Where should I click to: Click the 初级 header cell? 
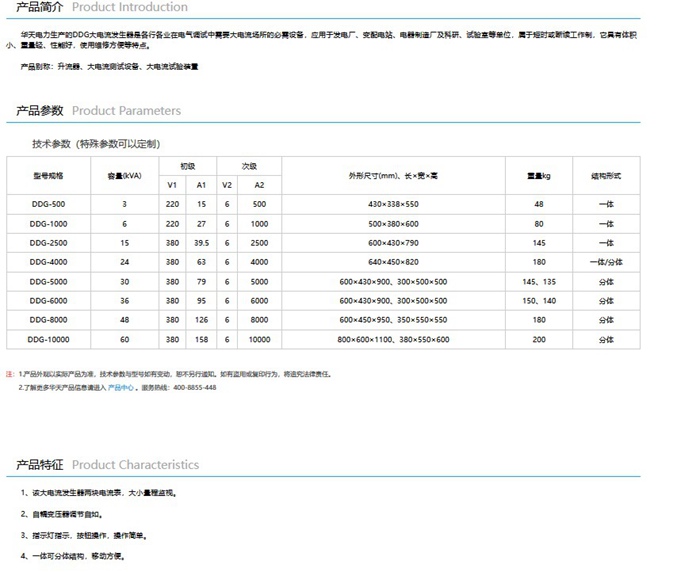(188, 166)
